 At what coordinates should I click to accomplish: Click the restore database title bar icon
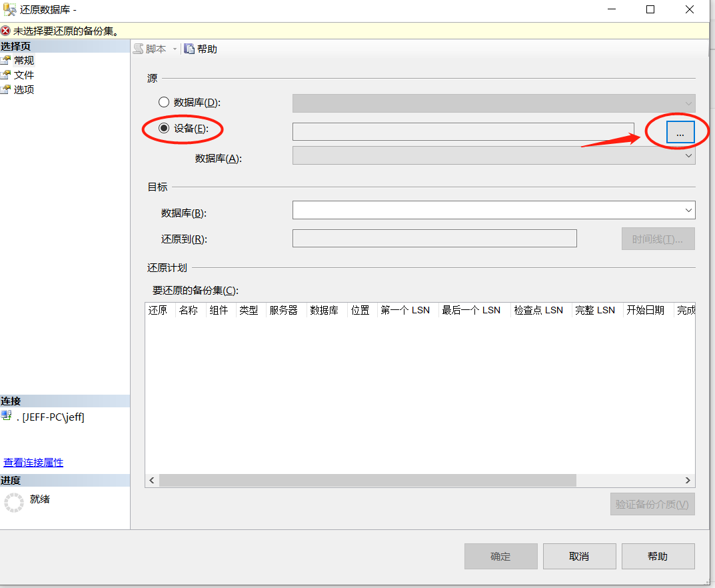click(9, 9)
